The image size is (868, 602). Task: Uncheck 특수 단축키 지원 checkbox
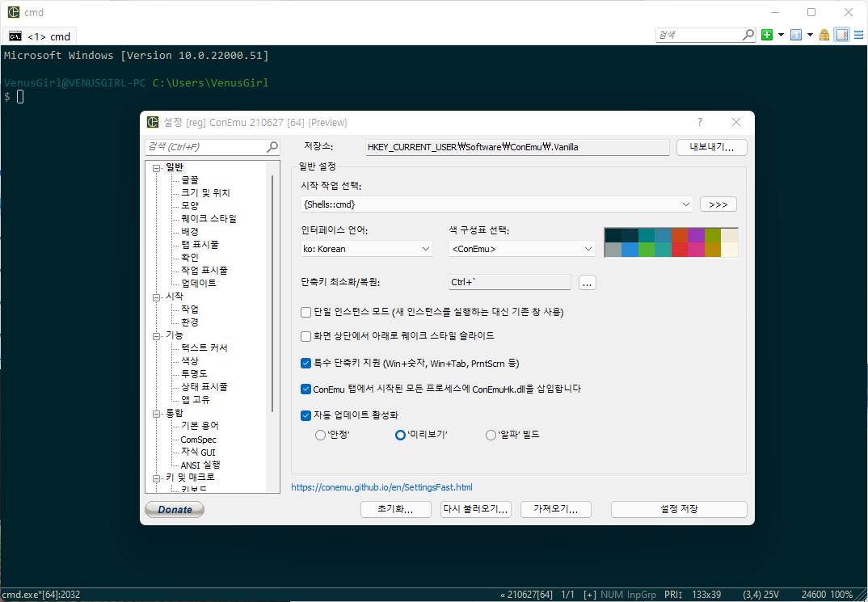coord(305,364)
